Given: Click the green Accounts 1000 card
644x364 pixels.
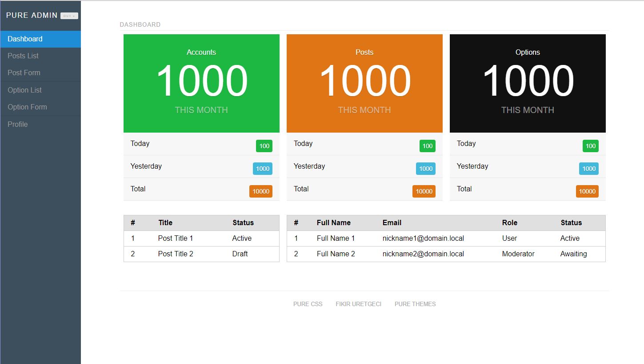Looking at the screenshot, I should pyautogui.click(x=201, y=83).
